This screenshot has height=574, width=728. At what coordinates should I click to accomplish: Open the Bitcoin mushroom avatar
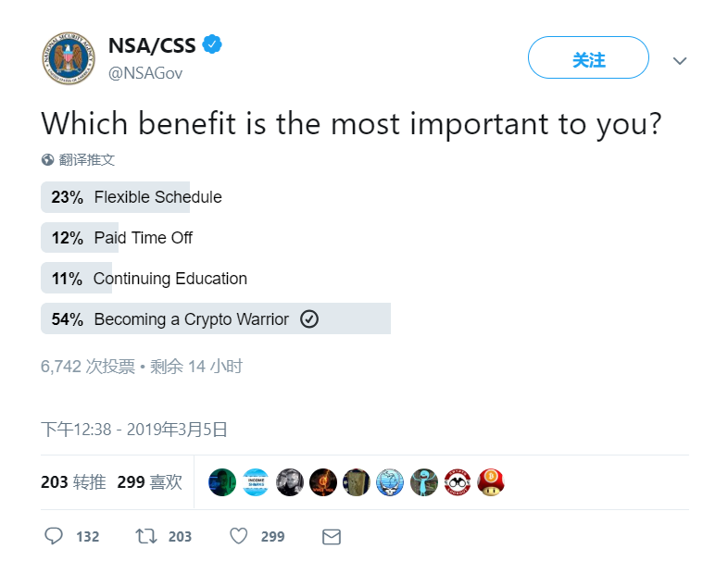(x=491, y=482)
